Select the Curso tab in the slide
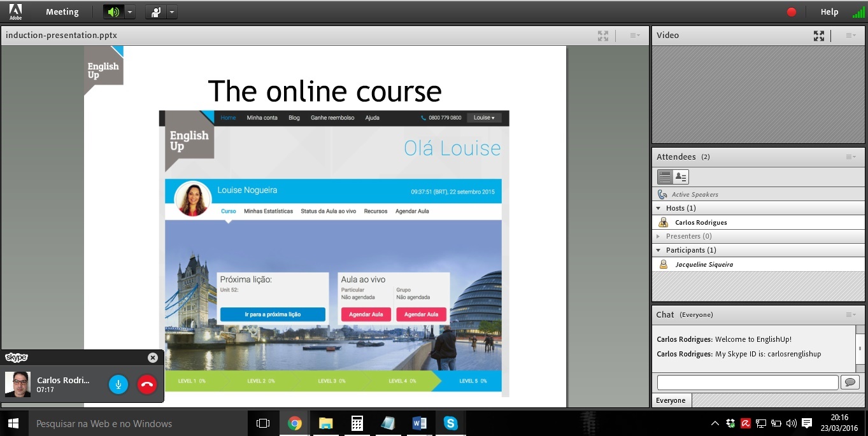This screenshot has width=868, height=436. [x=229, y=211]
